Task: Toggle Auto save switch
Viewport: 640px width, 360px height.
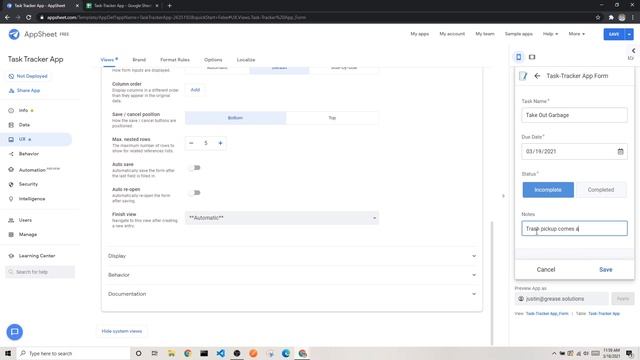Action: coord(195,168)
